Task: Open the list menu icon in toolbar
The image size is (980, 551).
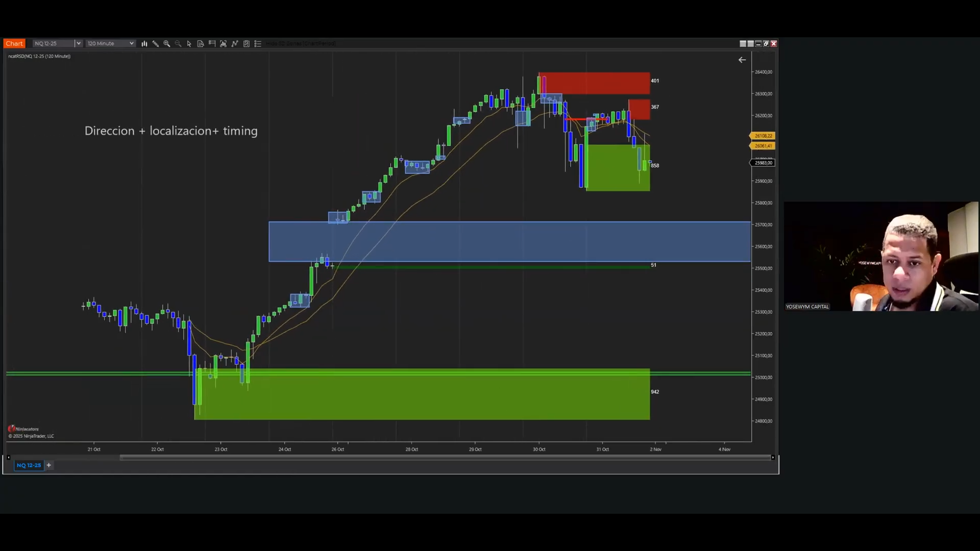Action: [x=258, y=44]
